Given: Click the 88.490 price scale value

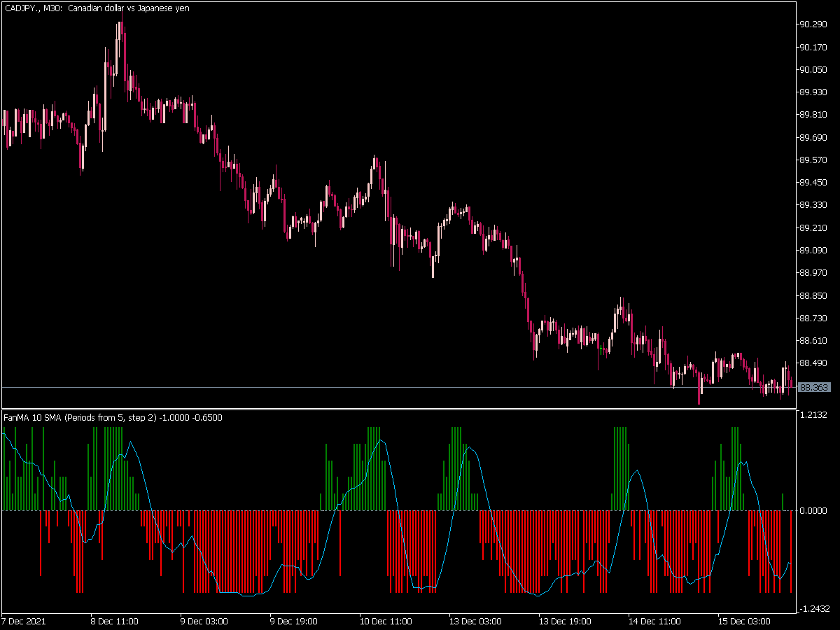Looking at the screenshot, I should [x=813, y=363].
